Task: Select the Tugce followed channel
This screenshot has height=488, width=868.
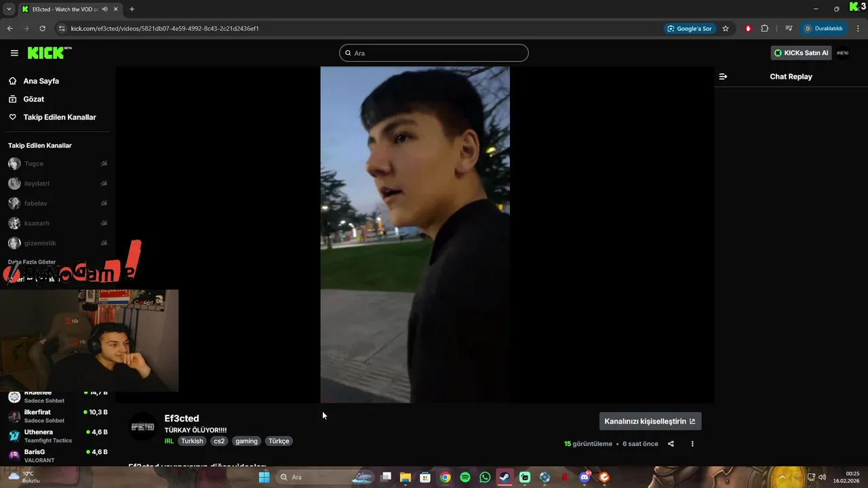Action: tap(57, 163)
